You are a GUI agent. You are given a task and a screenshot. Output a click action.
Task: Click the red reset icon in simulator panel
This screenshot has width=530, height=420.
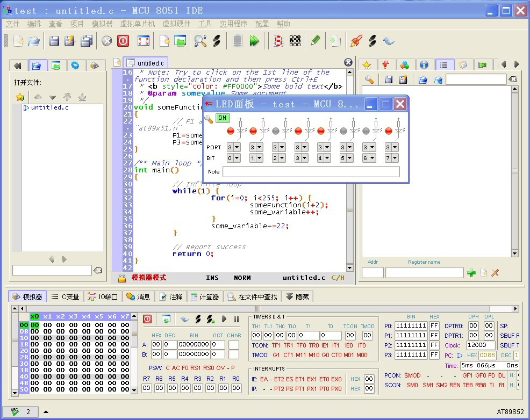tap(147, 319)
